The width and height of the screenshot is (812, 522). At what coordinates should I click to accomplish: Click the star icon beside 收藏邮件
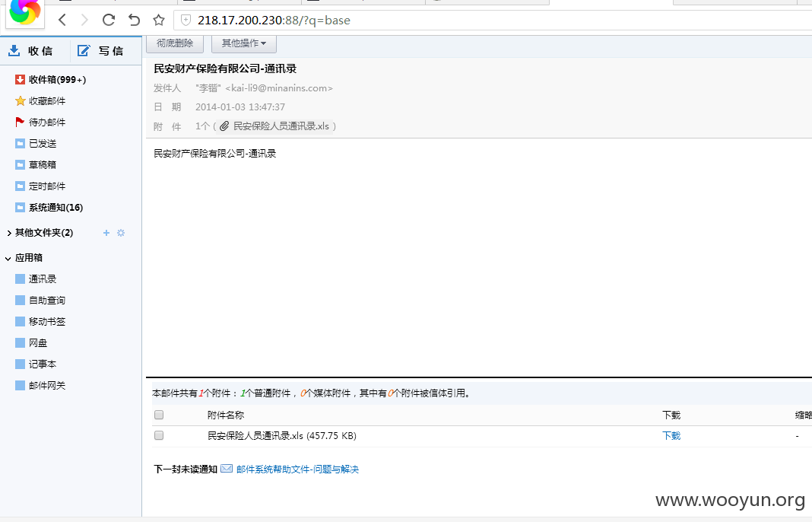click(x=21, y=100)
